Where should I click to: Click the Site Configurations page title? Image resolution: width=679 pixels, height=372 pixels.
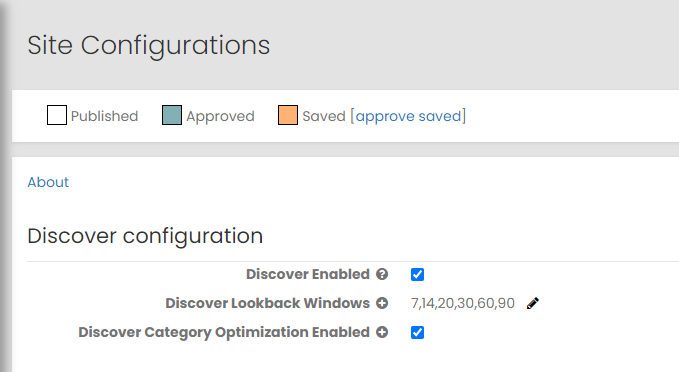pos(149,45)
